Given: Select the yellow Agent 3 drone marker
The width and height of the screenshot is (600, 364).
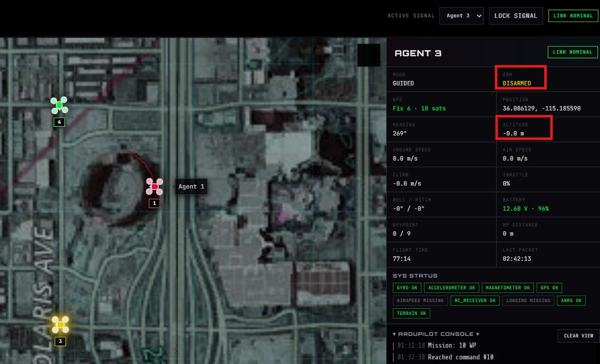Looking at the screenshot, I should pyautogui.click(x=60, y=324).
